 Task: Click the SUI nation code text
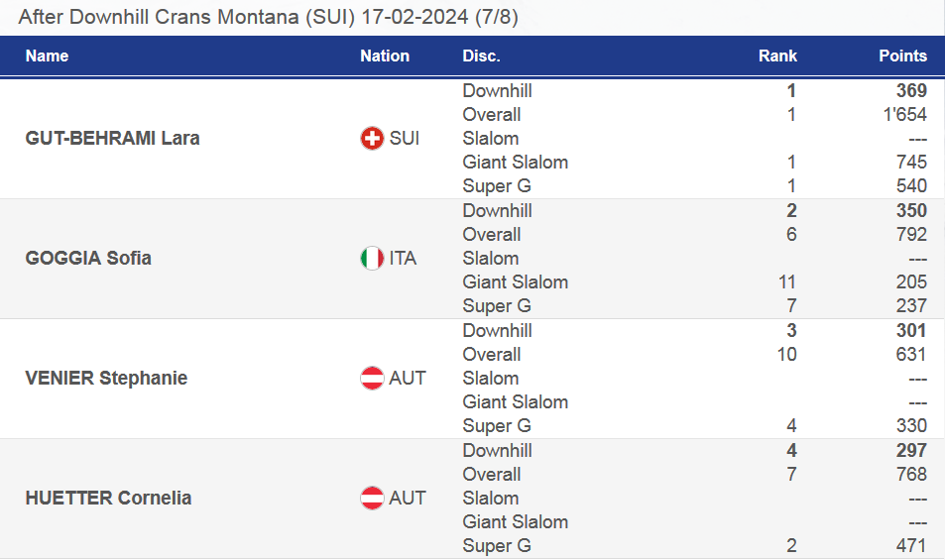pos(405,139)
